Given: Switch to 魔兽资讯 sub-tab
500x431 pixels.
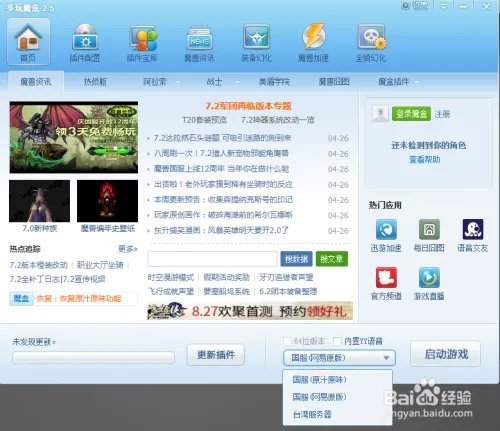Looking at the screenshot, I should 36,81.
